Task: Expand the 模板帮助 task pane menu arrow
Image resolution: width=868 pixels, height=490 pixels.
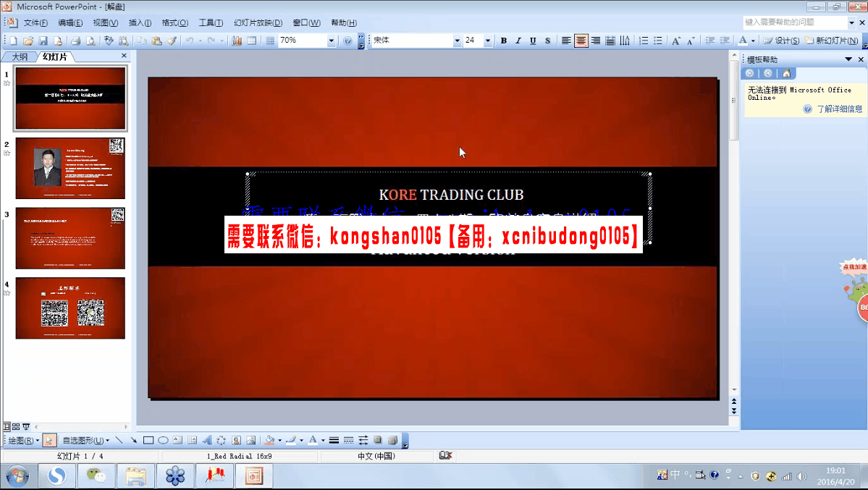Action: click(848, 59)
